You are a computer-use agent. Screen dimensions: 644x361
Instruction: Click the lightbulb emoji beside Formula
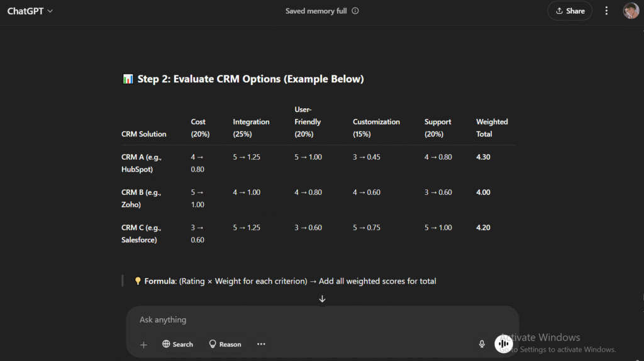pos(138,281)
